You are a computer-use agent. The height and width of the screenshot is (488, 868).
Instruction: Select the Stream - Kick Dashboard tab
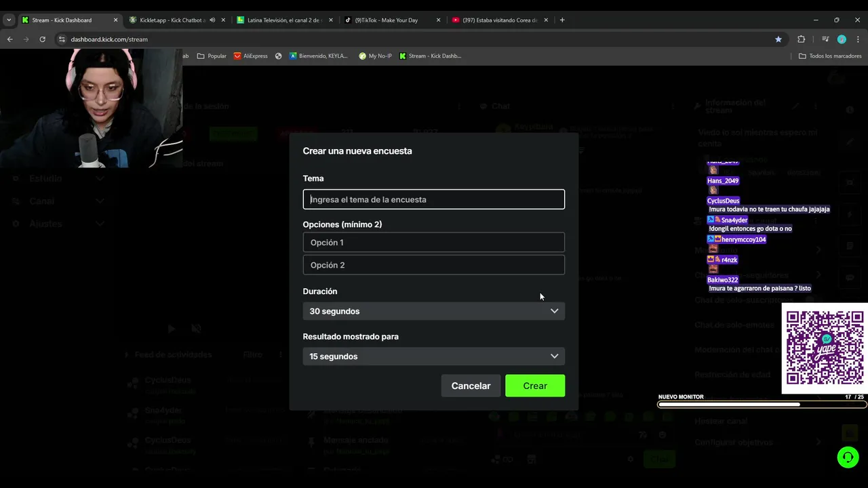(x=62, y=20)
